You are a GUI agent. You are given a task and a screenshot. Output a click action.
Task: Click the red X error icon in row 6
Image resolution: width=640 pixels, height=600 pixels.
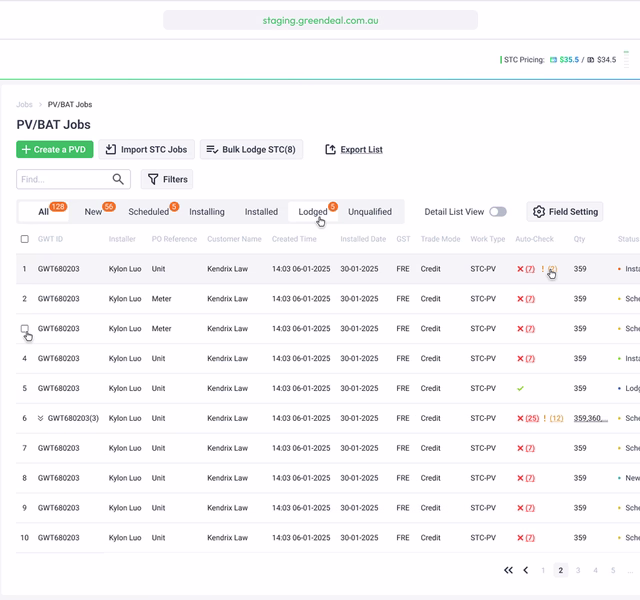520,419
